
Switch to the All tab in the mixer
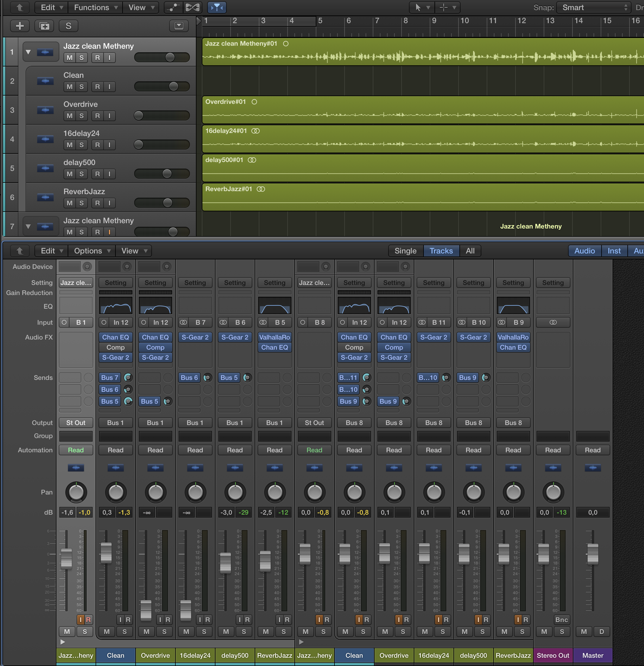point(470,251)
